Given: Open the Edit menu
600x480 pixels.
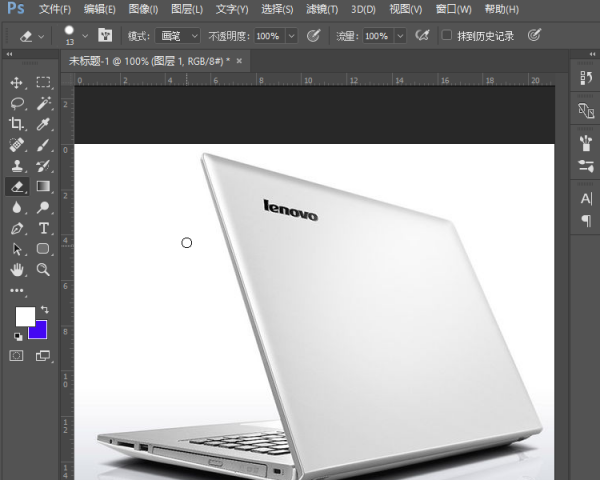Looking at the screenshot, I should pyautogui.click(x=99, y=9).
